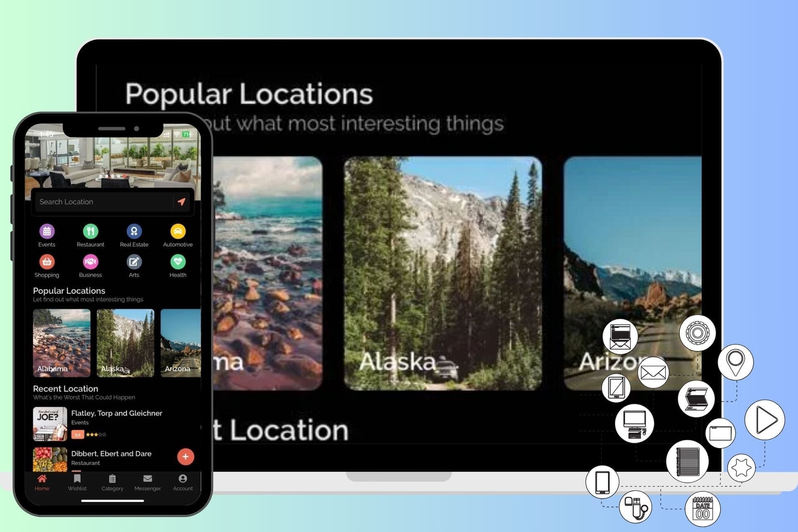Open the Account tab

(183, 483)
